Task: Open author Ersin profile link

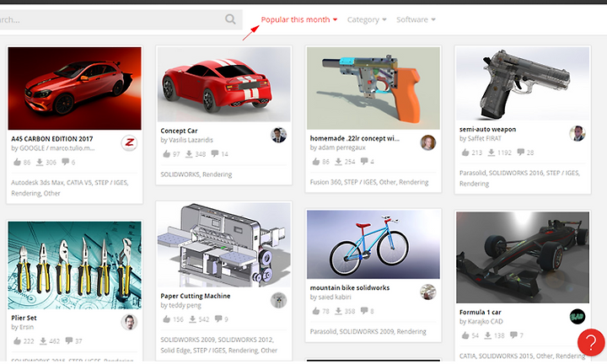Action: 26,327
